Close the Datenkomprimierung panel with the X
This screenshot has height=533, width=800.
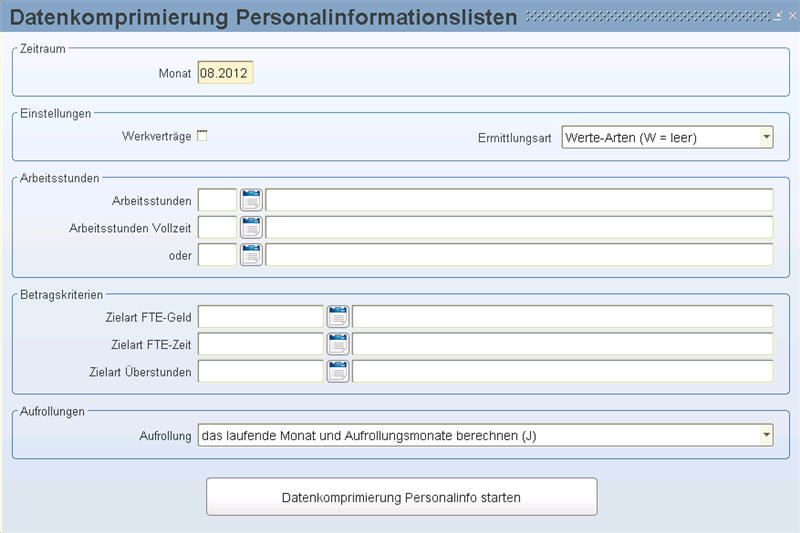pyautogui.click(x=790, y=17)
